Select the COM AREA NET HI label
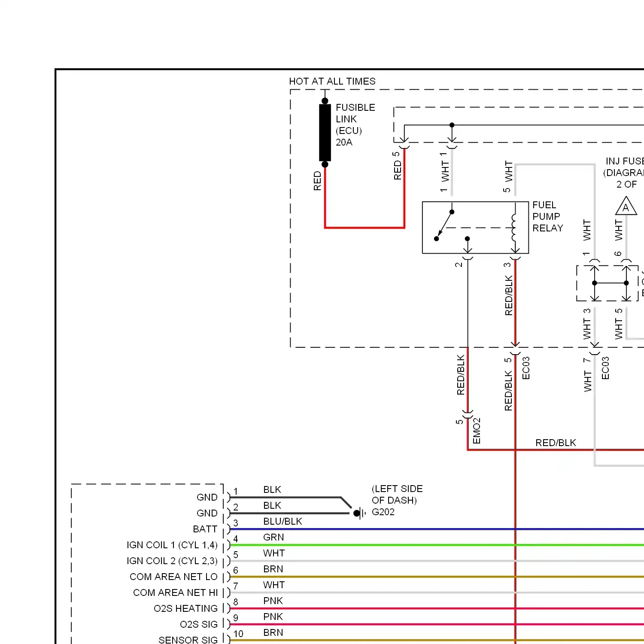Screen dimensions: 644x644 click(x=176, y=592)
